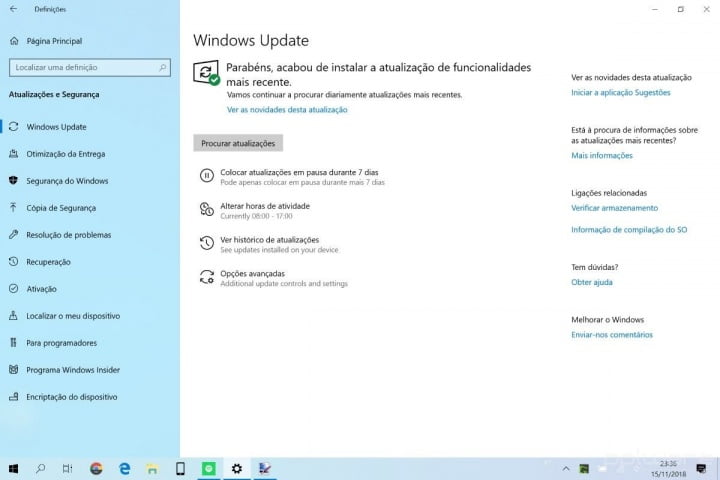Click the taskbar search magnifier
The image size is (720, 480).
pos(40,469)
